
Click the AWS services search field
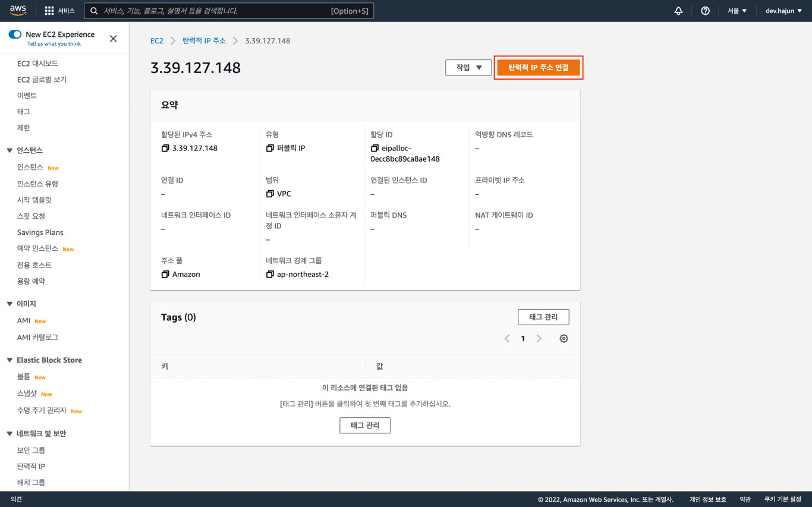tap(229, 11)
